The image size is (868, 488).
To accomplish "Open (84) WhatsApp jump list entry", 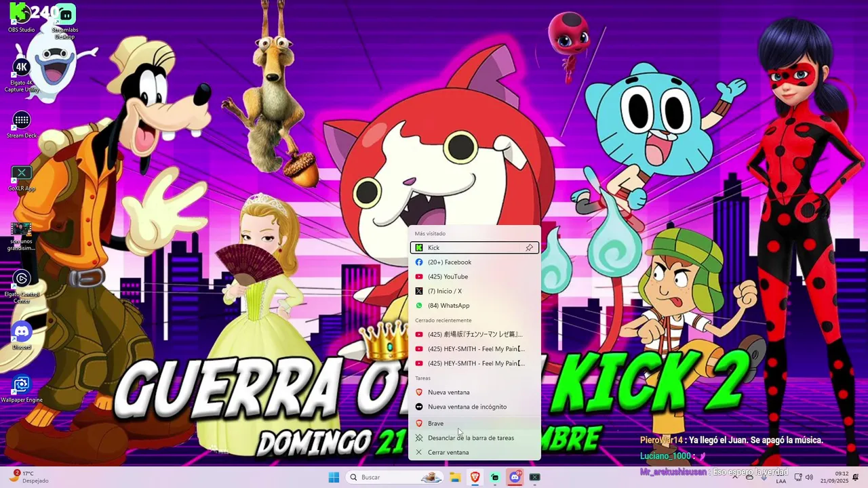I will tap(475, 306).
